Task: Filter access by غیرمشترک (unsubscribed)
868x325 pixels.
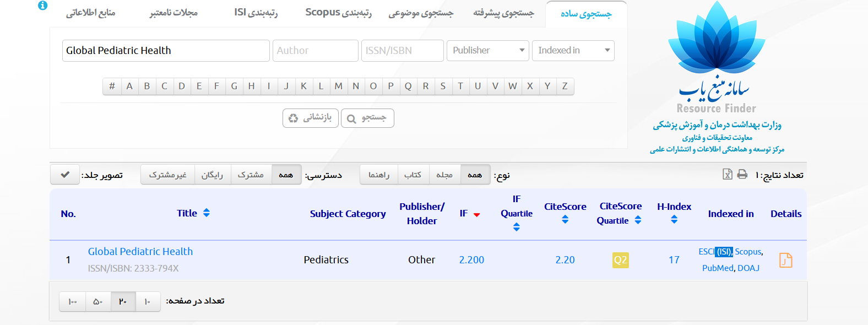Action: pyautogui.click(x=167, y=175)
